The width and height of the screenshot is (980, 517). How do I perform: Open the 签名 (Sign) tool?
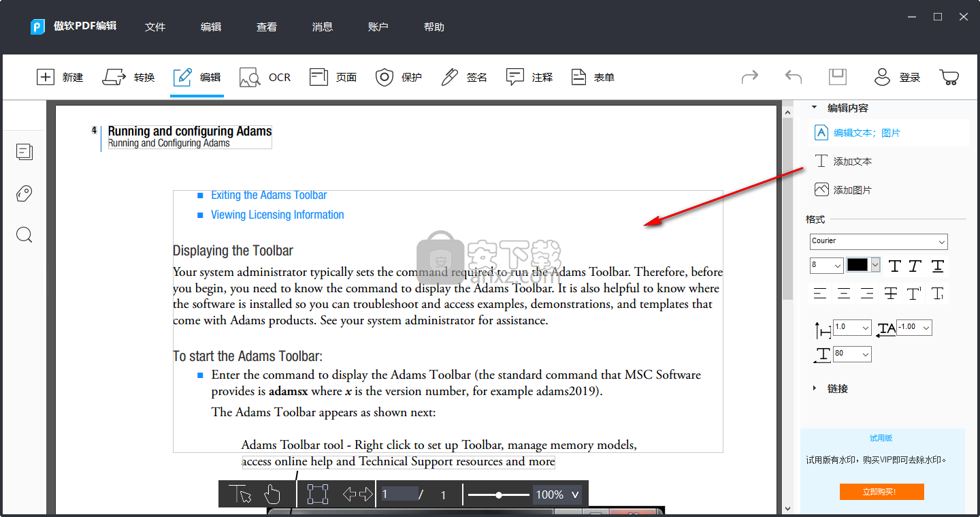[x=464, y=77]
